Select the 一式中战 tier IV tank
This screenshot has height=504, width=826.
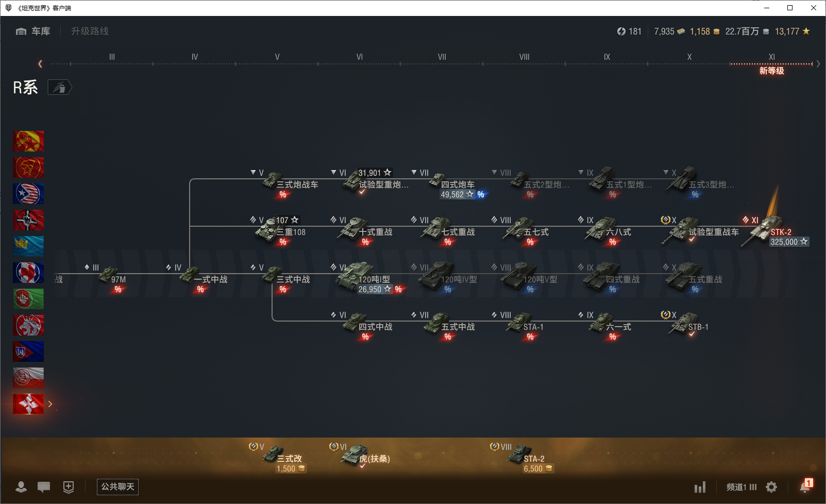[x=197, y=279]
